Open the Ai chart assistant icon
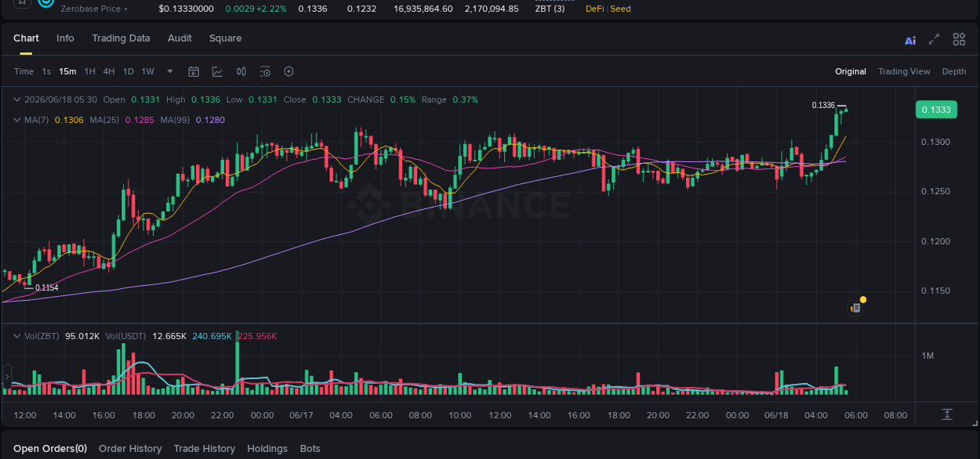 (910, 40)
